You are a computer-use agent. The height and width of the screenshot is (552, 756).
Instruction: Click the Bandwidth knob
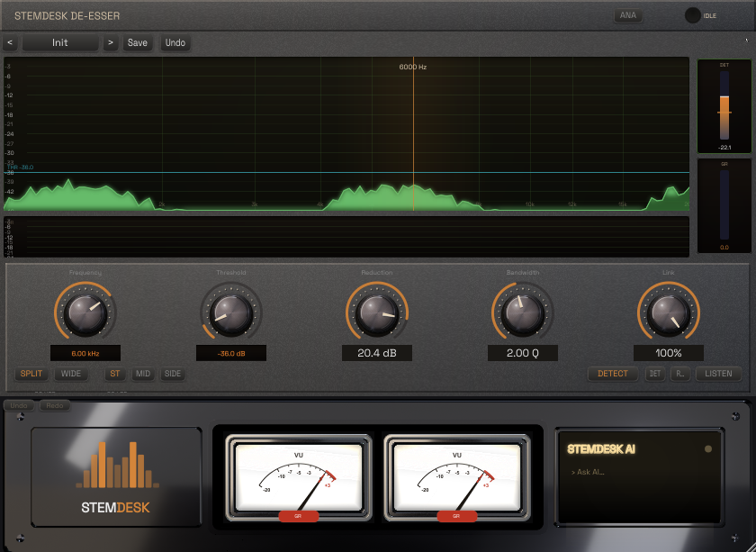pos(523,312)
